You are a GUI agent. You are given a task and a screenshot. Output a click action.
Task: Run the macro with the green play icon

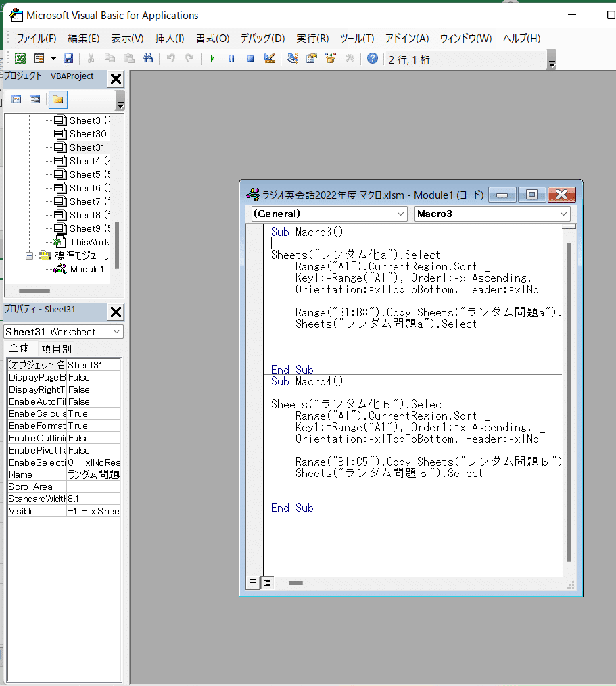click(212, 58)
